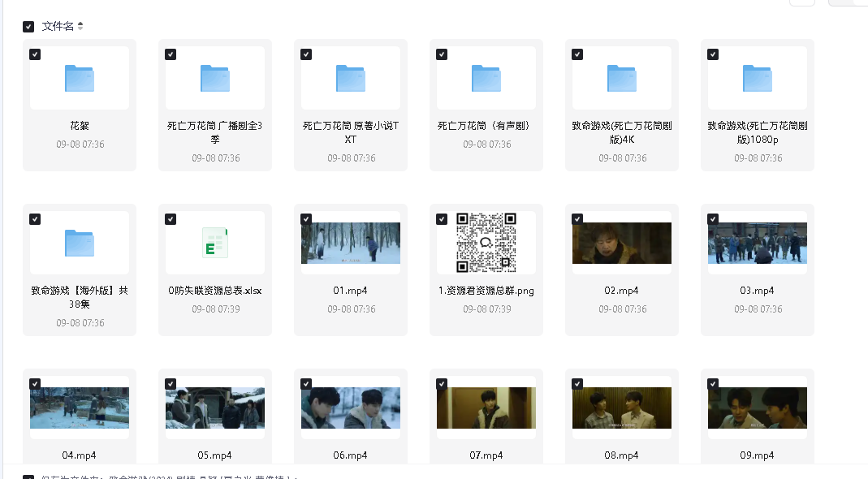Click the 02.mp4 file name label
This screenshot has height=479, width=868.
pyautogui.click(x=621, y=291)
